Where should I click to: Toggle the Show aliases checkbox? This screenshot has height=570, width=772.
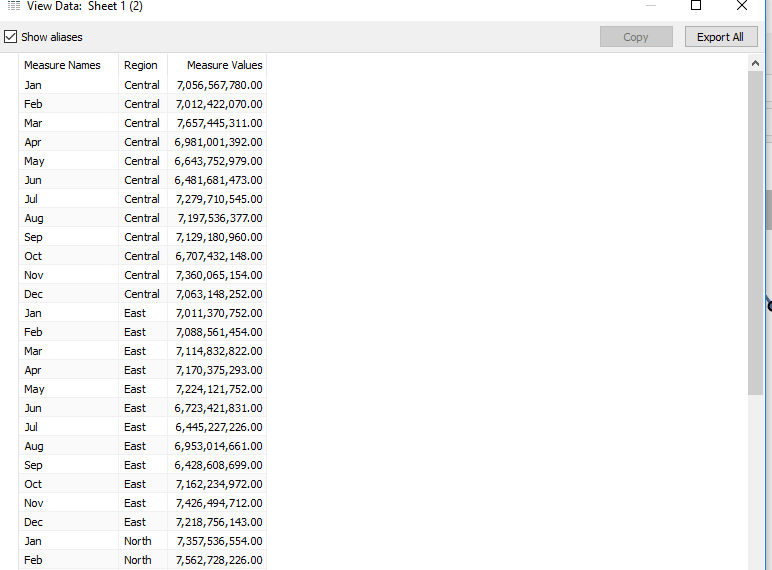tap(10, 37)
